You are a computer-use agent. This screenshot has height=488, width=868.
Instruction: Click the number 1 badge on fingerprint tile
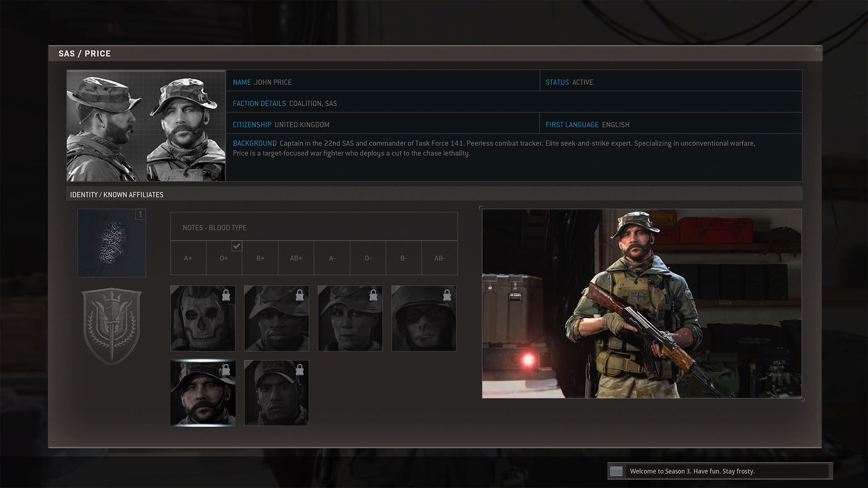coord(140,214)
